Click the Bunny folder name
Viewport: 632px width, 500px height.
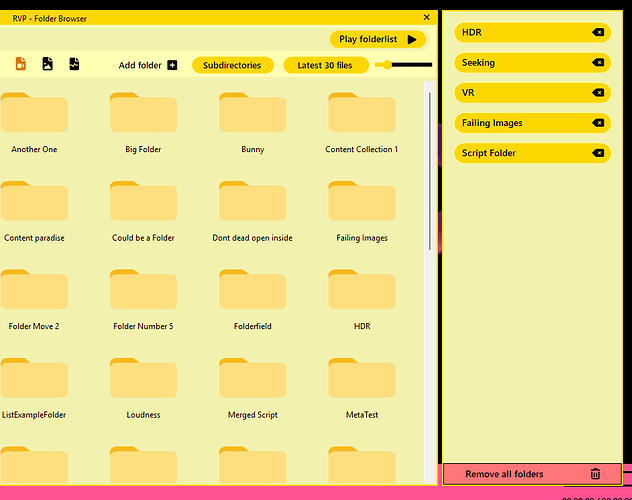click(253, 149)
